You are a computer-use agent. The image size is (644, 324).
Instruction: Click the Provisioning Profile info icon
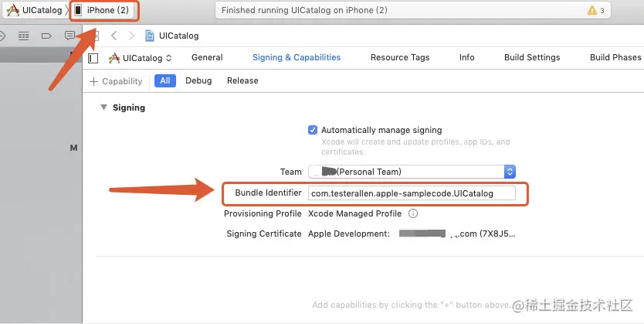coord(413,213)
